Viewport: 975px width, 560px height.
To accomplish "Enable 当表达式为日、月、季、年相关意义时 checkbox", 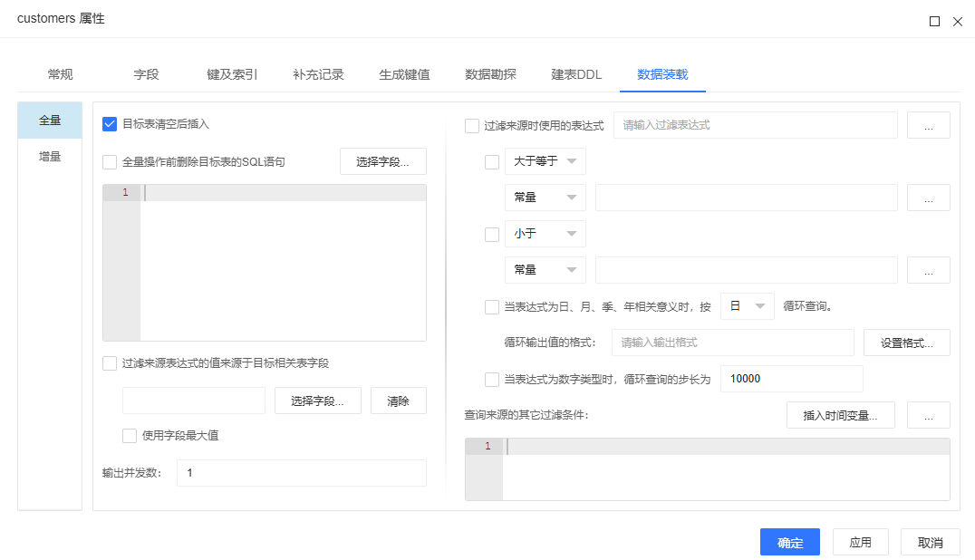I will (x=492, y=307).
